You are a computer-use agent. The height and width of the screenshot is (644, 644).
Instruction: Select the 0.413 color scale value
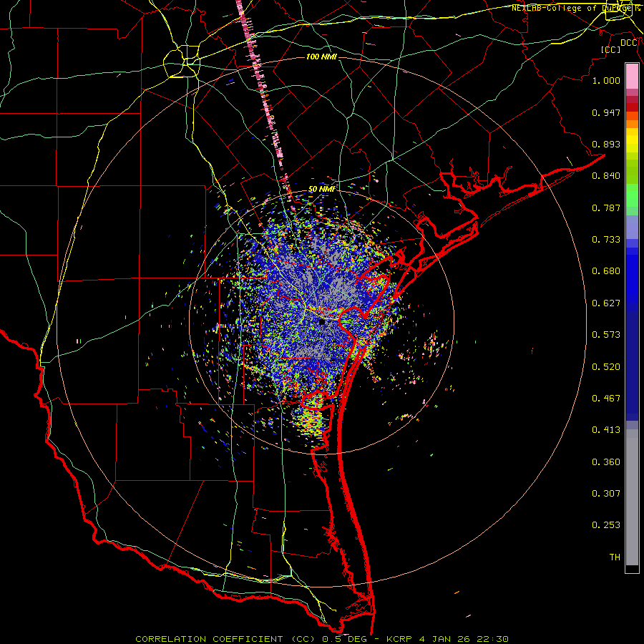coord(606,430)
